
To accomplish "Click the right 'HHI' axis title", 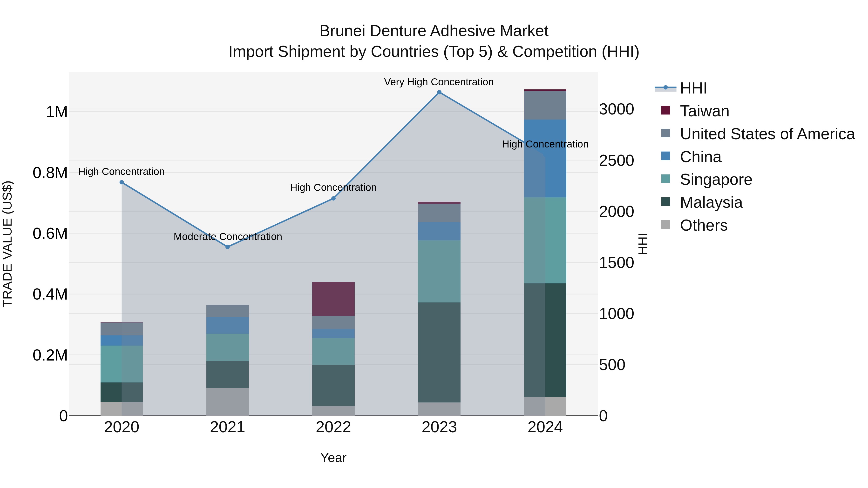I will point(643,244).
